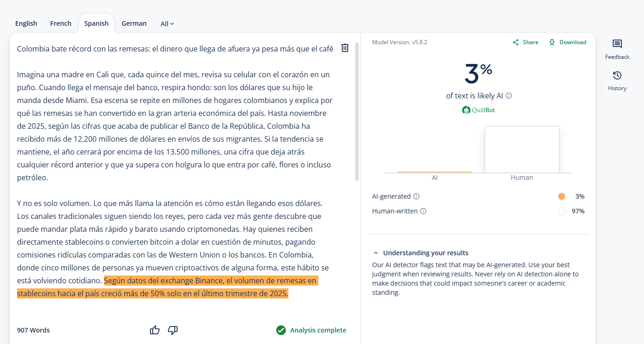Screen dimensions: 644x344
Task: Click the orange AI-generated color dot
Action: click(561, 196)
